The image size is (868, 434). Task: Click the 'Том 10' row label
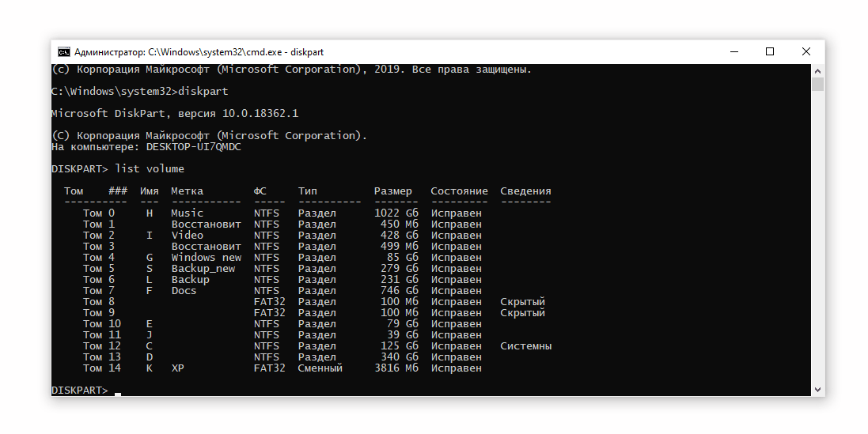(x=102, y=323)
